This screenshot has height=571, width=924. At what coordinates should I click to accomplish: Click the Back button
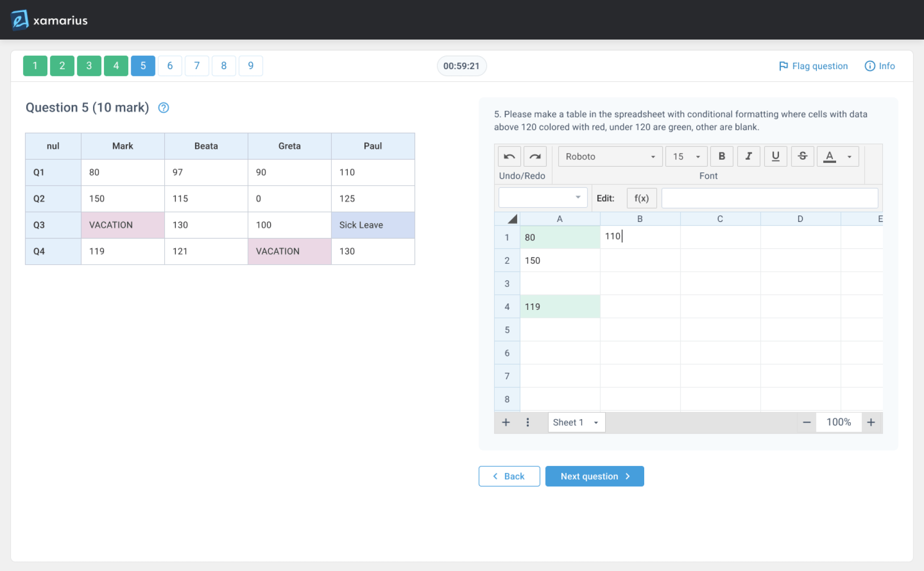click(509, 476)
